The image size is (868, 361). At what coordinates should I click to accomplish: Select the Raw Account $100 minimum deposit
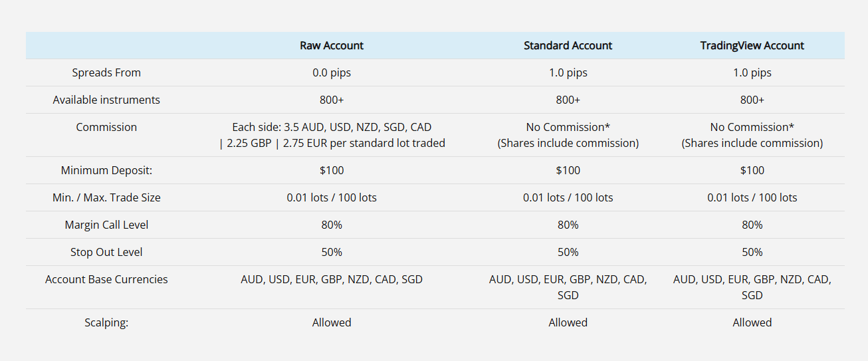[x=332, y=171]
